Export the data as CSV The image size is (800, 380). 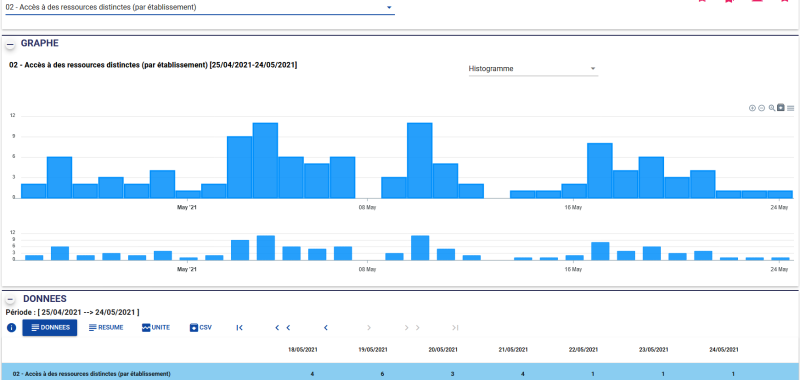pyautogui.click(x=201, y=327)
